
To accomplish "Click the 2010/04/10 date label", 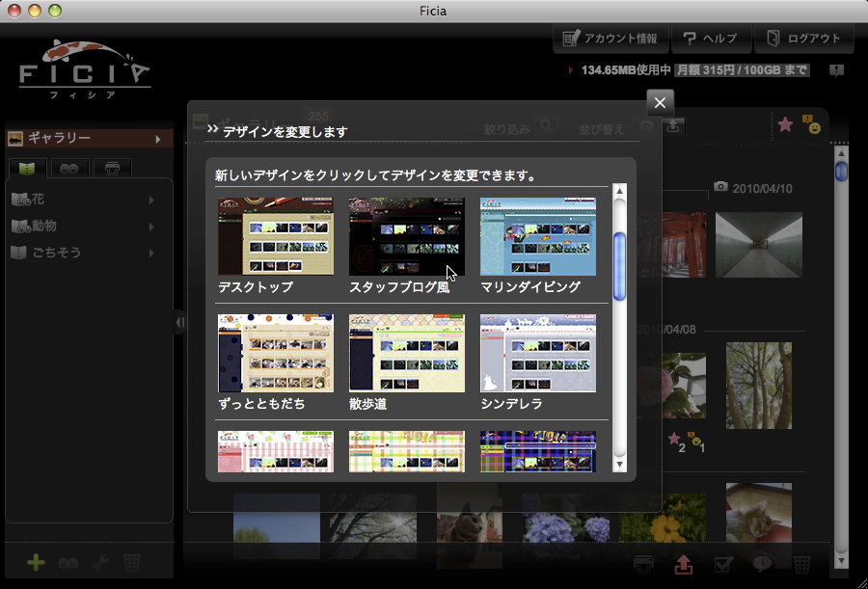I will [762, 189].
